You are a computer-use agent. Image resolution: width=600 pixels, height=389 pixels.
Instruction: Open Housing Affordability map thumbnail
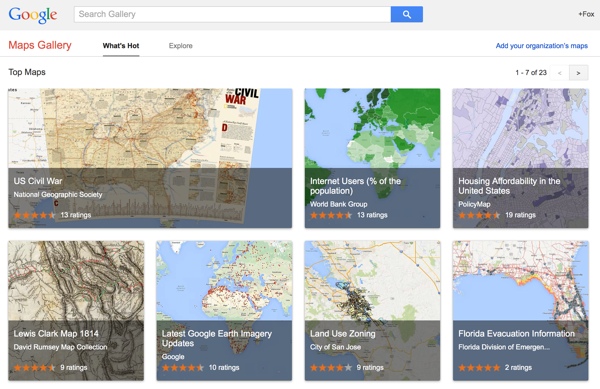coord(520,158)
